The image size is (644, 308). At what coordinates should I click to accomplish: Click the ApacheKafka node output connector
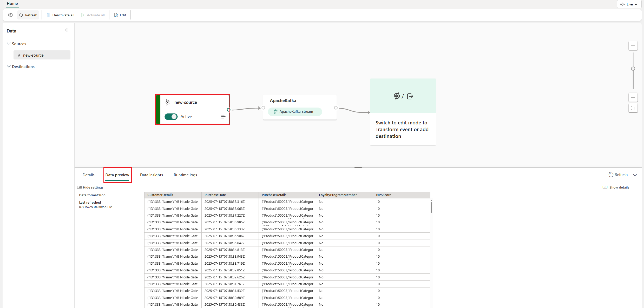(x=336, y=108)
